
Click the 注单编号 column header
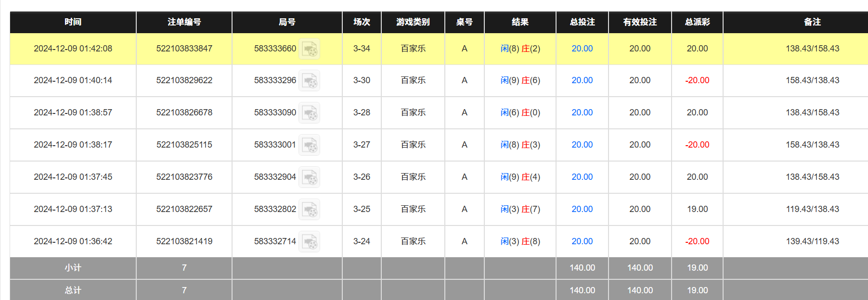coord(184,22)
